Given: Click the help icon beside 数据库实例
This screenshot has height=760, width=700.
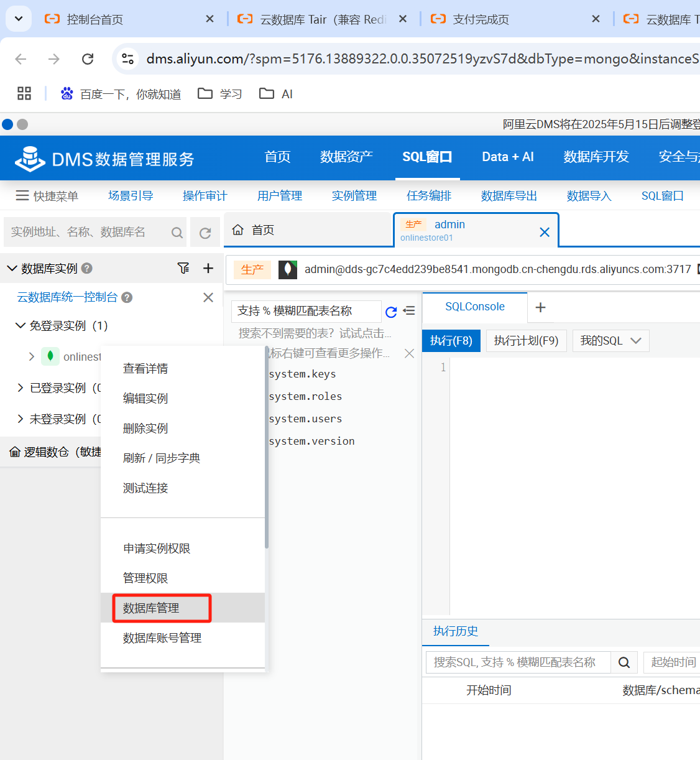Looking at the screenshot, I should coord(87,268).
